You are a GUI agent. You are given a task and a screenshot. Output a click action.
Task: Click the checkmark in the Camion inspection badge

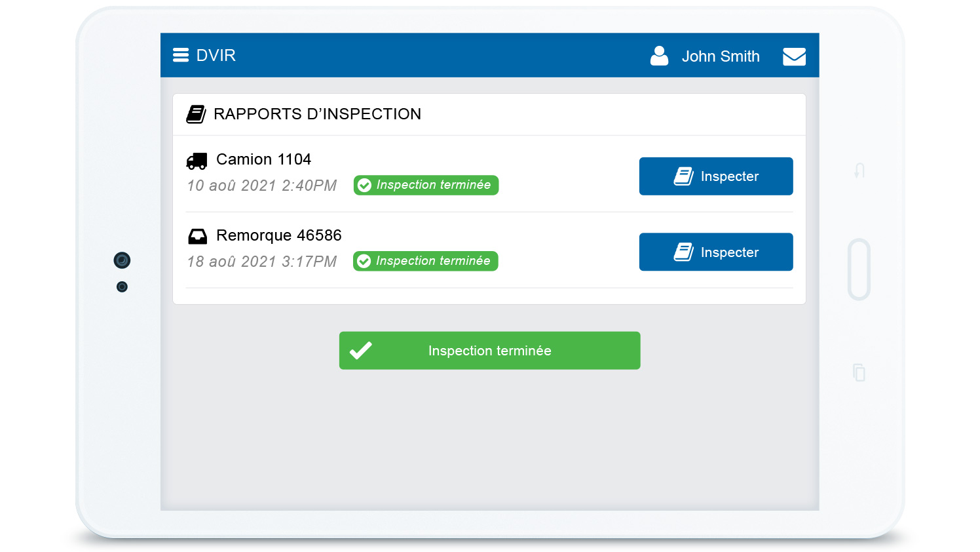tap(365, 186)
